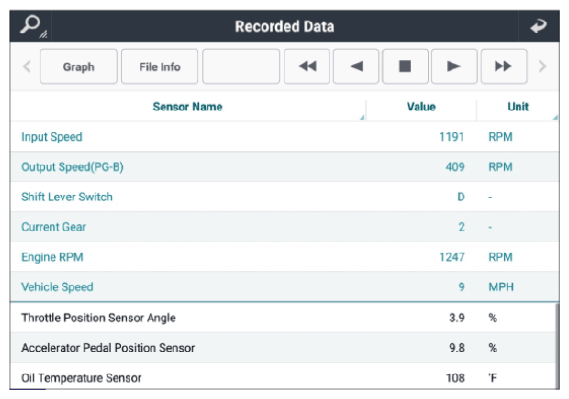Click the Vehicle Speed unit MPH

(501, 287)
